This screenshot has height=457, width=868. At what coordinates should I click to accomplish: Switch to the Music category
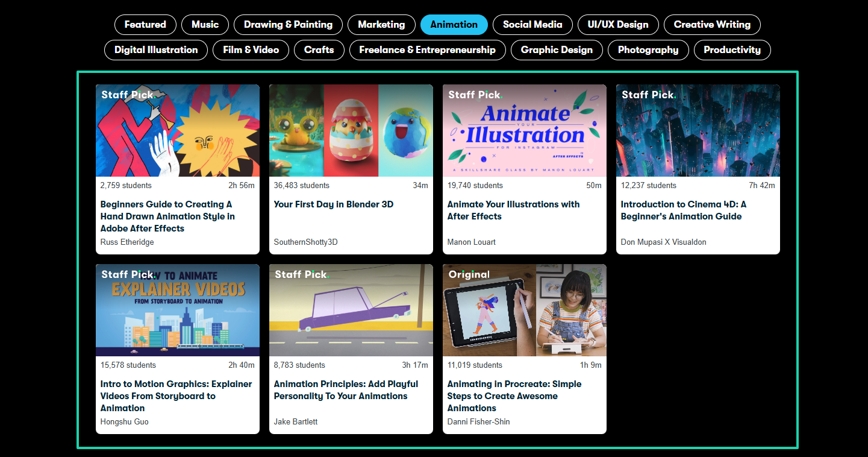click(x=205, y=25)
